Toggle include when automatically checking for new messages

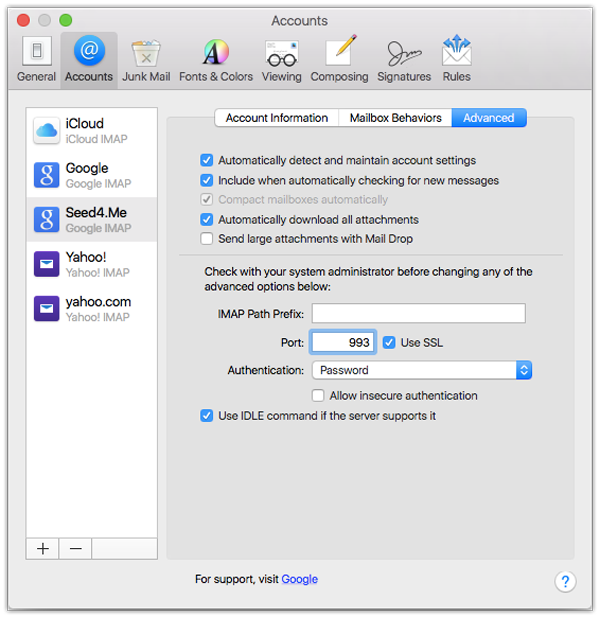[207, 180]
